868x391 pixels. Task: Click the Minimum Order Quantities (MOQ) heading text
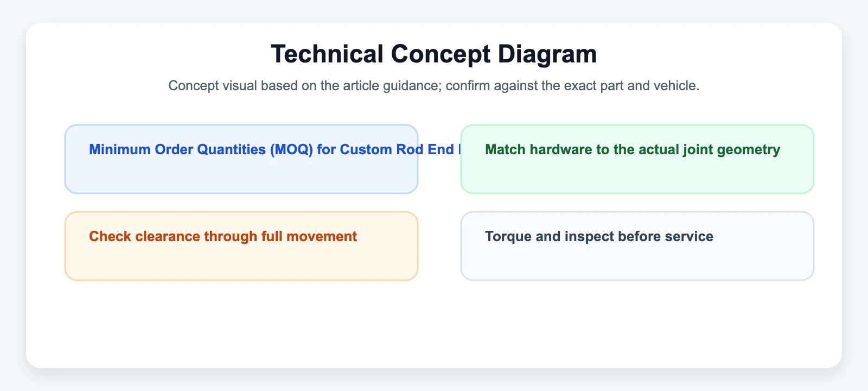point(275,150)
